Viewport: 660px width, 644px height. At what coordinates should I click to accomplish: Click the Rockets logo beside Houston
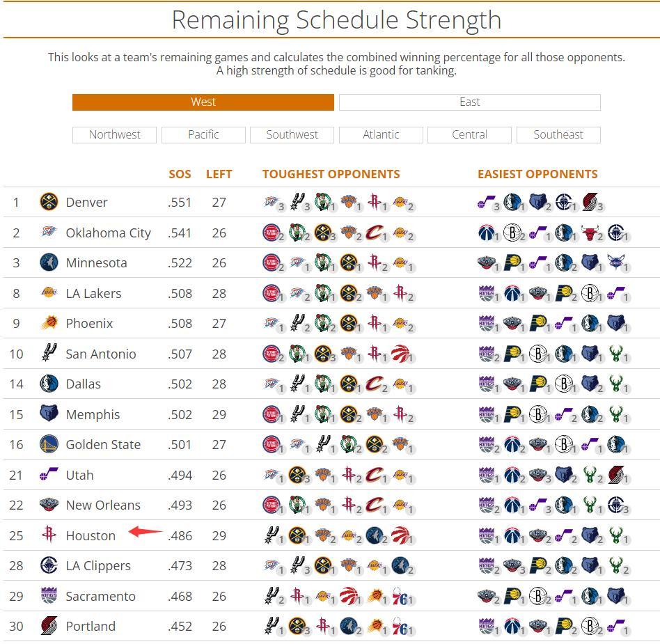(x=49, y=535)
